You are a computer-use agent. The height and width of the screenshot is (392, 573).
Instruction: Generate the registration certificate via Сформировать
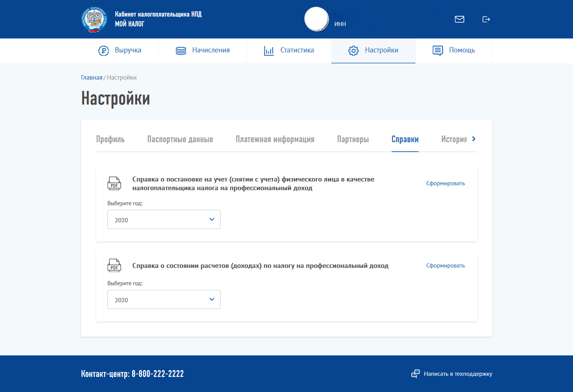pos(445,183)
